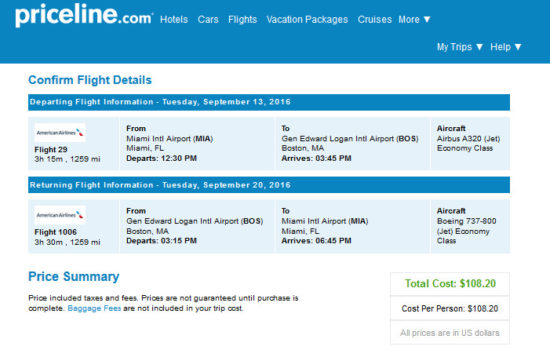Expand the My Trips dropdown
Viewport: 550px width, 361px height.
(x=460, y=47)
